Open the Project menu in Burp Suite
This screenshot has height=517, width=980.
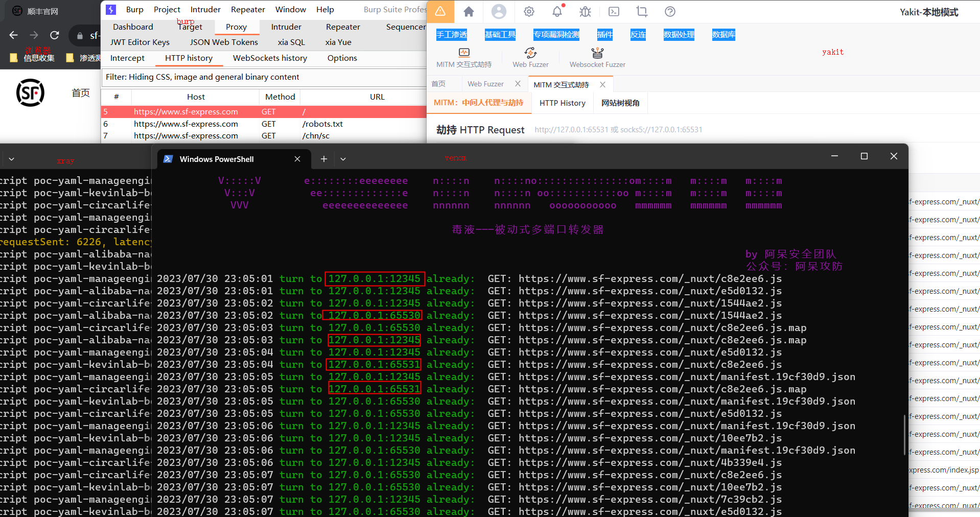(x=167, y=9)
